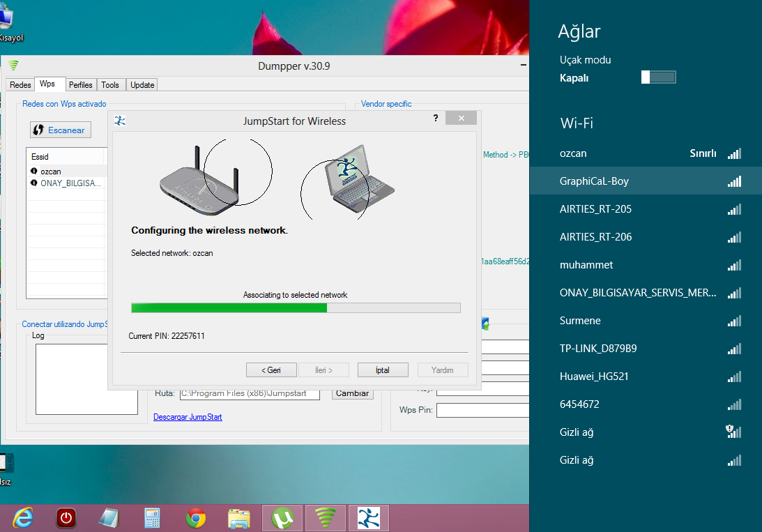Go to the Update tab

[142, 84]
